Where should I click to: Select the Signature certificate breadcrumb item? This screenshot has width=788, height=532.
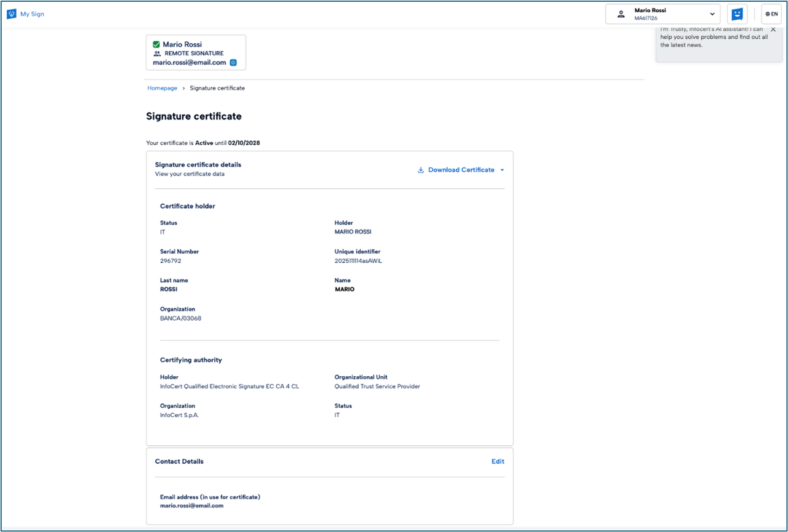click(x=217, y=88)
